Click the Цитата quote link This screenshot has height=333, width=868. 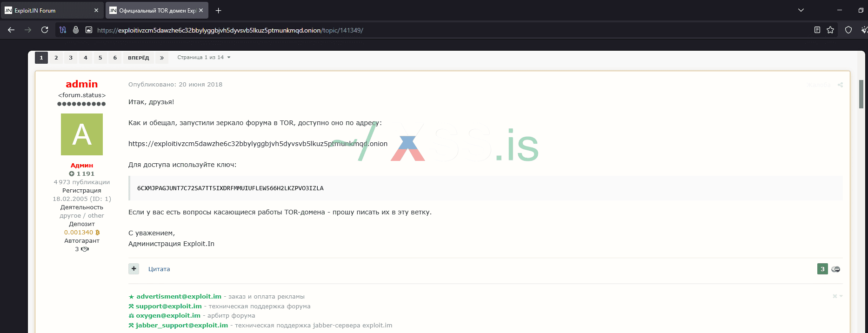point(159,269)
